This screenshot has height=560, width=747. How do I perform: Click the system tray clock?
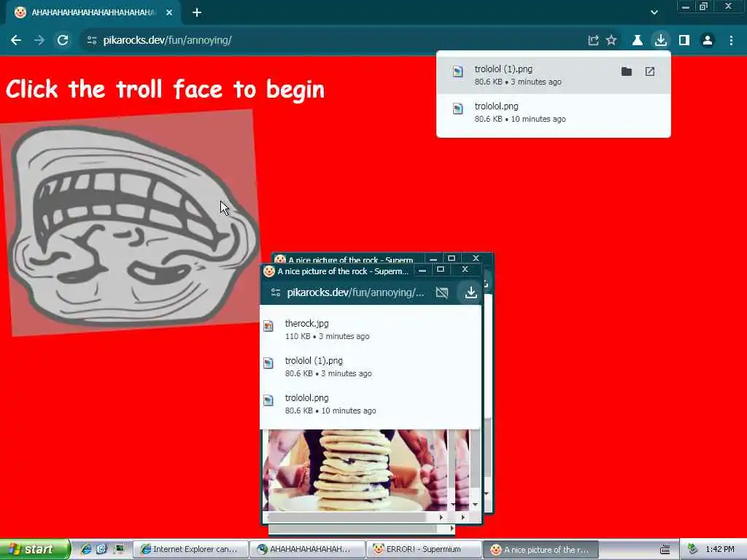click(x=720, y=550)
